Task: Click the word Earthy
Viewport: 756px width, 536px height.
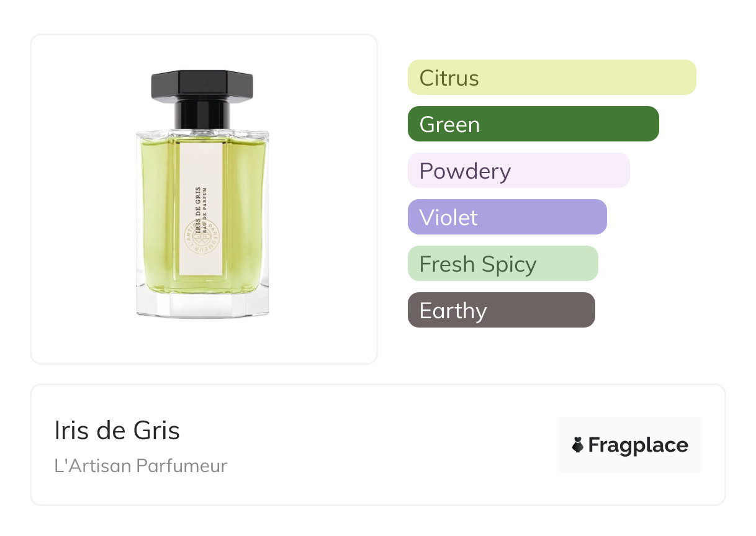Action: [453, 311]
